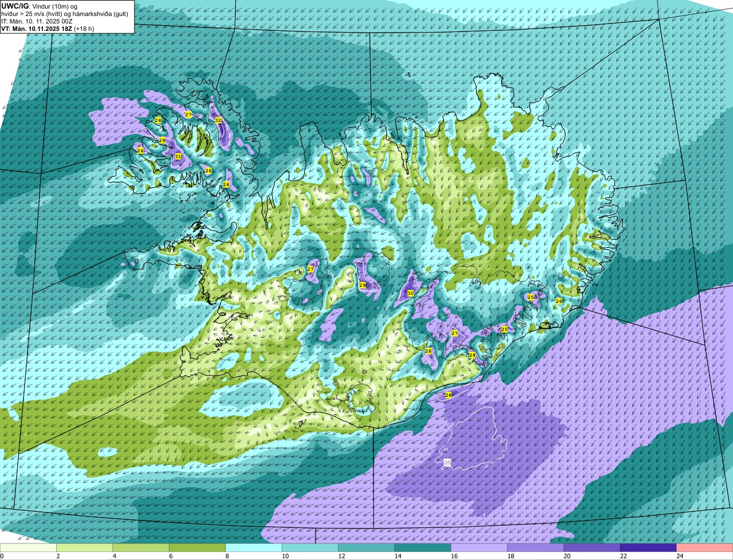Click the 10–12 m/s legend swatch
733x560 pixels.
[310, 547]
